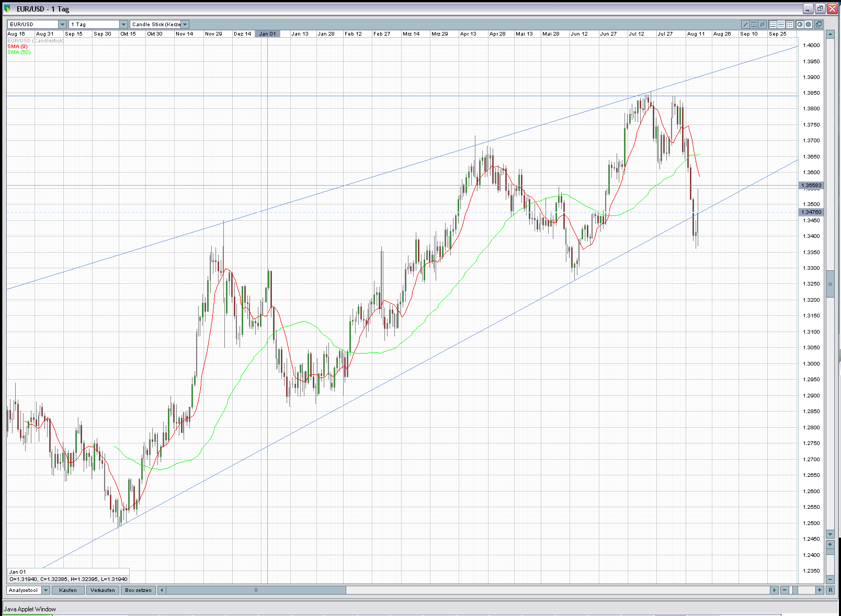This screenshot has width=841, height=616.
Task: Toggle the fully dotted circle display button
Action: 809,25
